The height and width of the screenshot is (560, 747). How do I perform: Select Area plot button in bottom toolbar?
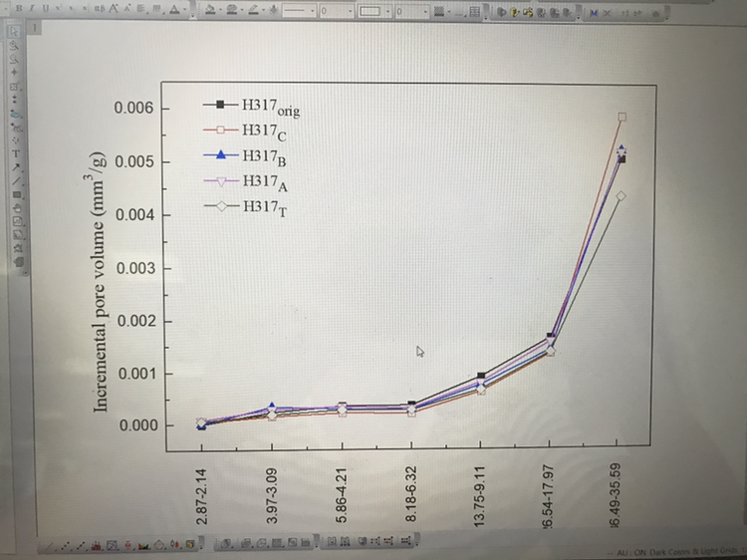point(143,544)
